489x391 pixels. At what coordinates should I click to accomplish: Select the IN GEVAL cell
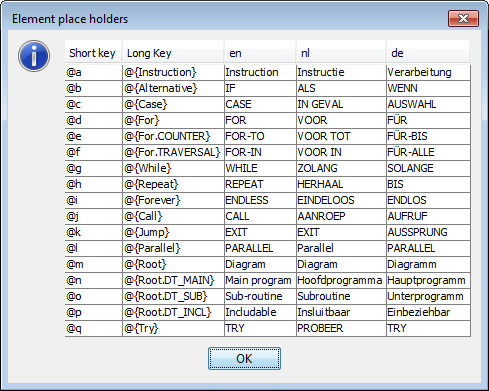[x=341, y=104]
